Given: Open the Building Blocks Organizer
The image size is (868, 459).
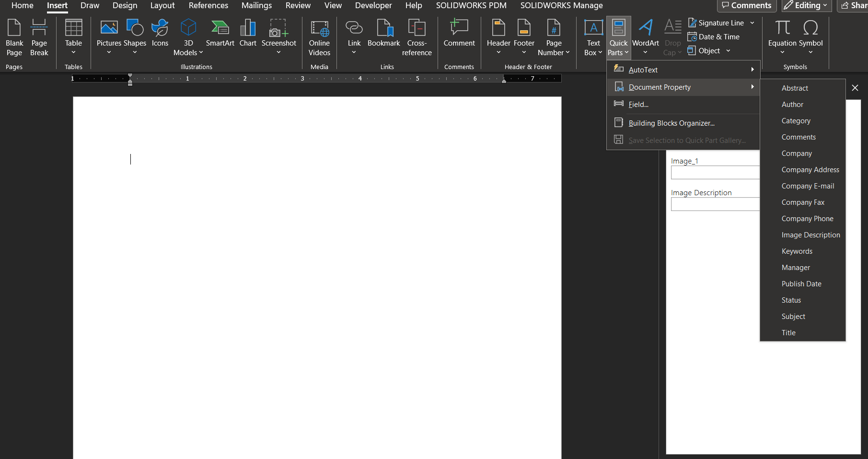Looking at the screenshot, I should [671, 123].
